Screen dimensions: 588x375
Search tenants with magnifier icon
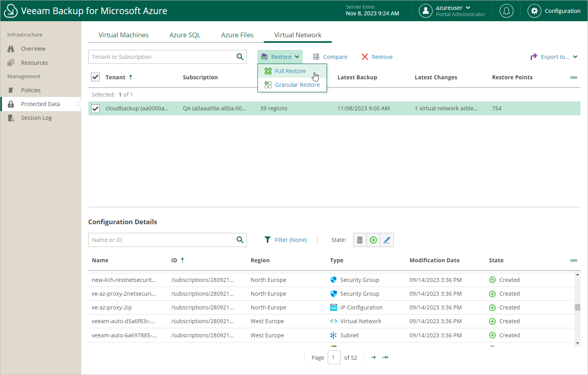pos(240,57)
